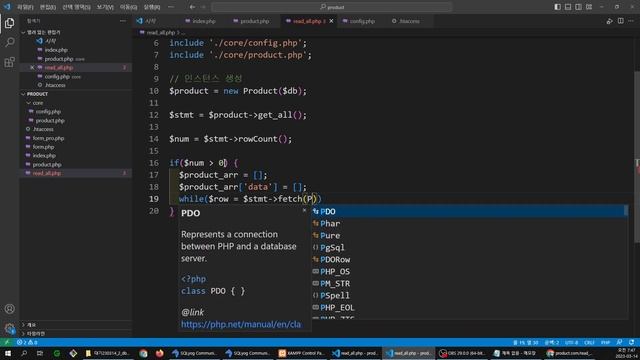
Task: Toggle the bottom panel
Action: 568,7
